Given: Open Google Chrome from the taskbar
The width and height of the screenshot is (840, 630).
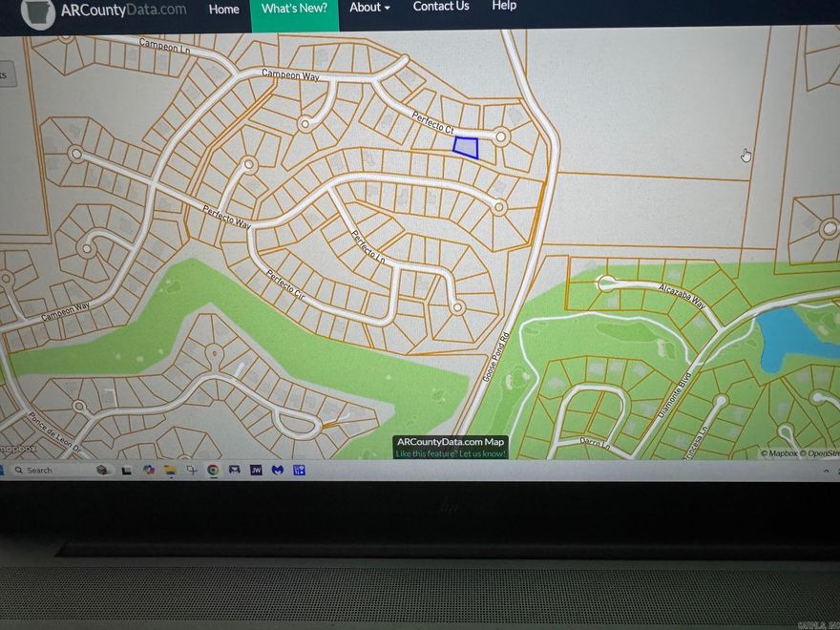Looking at the screenshot, I should pyautogui.click(x=213, y=470).
